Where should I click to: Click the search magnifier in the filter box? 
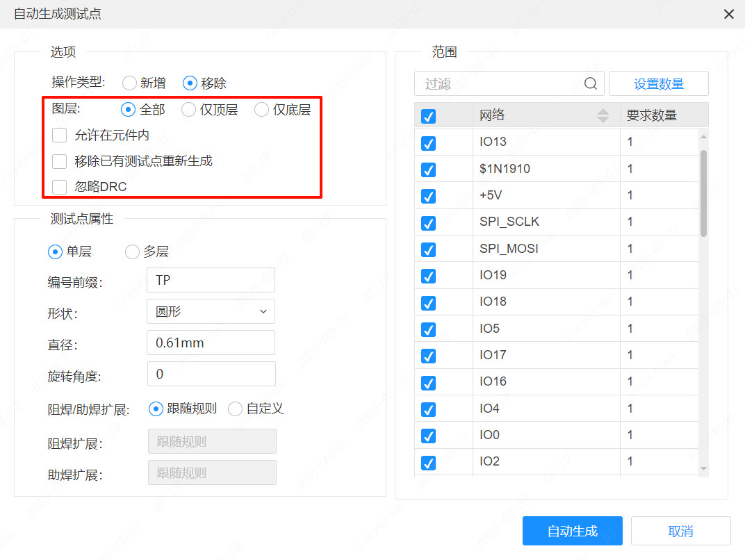[590, 83]
